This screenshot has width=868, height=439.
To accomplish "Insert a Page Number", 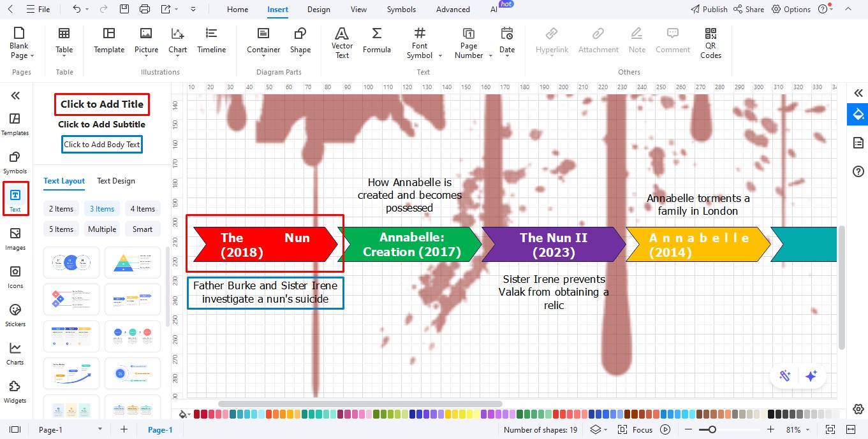I will coord(469,43).
